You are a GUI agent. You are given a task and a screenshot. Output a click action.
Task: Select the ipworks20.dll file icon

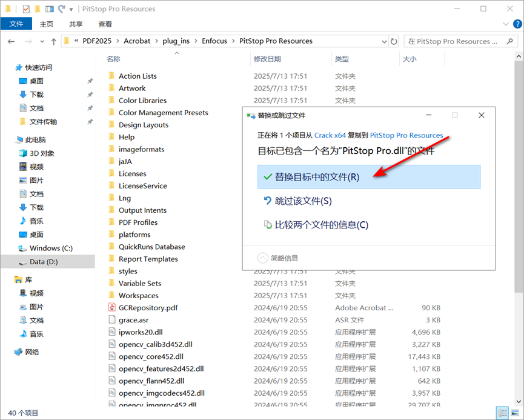coord(112,332)
